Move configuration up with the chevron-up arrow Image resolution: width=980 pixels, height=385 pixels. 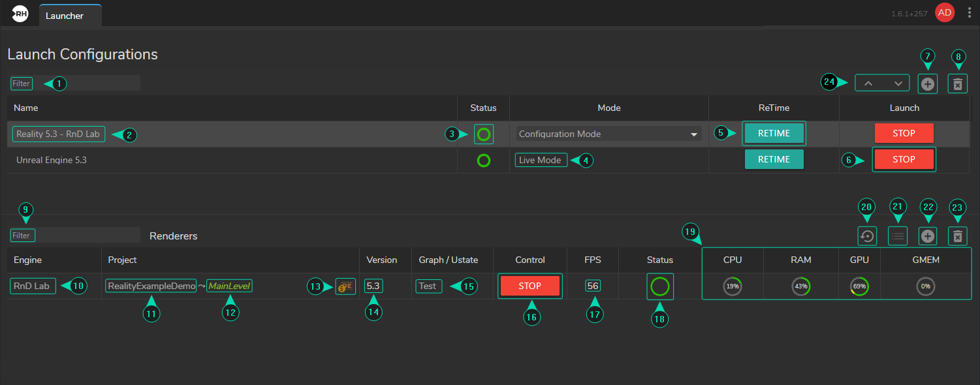click(x=868, y=84)
